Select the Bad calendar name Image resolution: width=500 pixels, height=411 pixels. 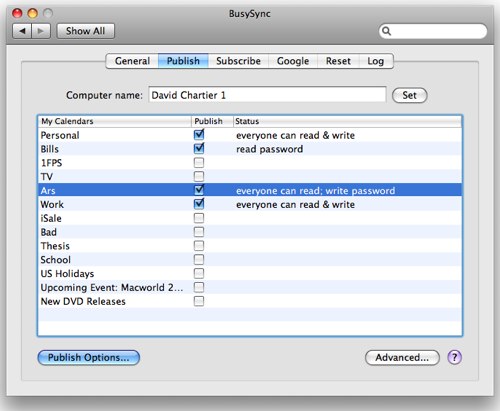click(49, 232)
